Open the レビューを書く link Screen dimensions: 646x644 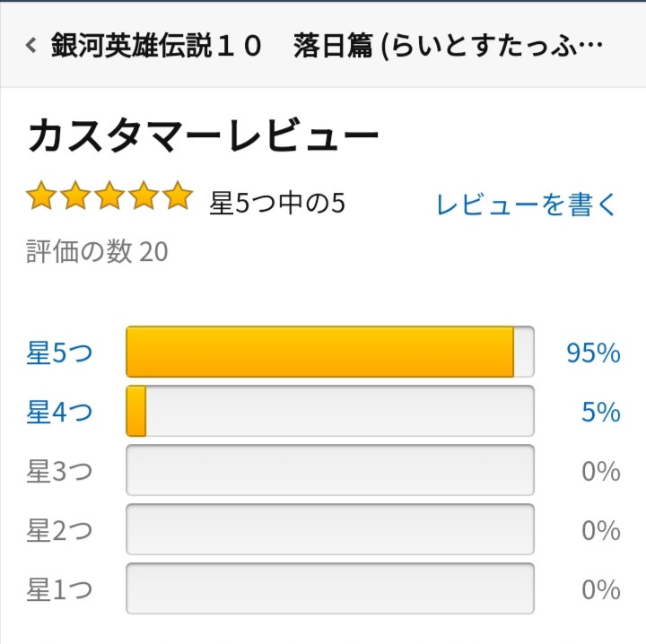[528, 205]
